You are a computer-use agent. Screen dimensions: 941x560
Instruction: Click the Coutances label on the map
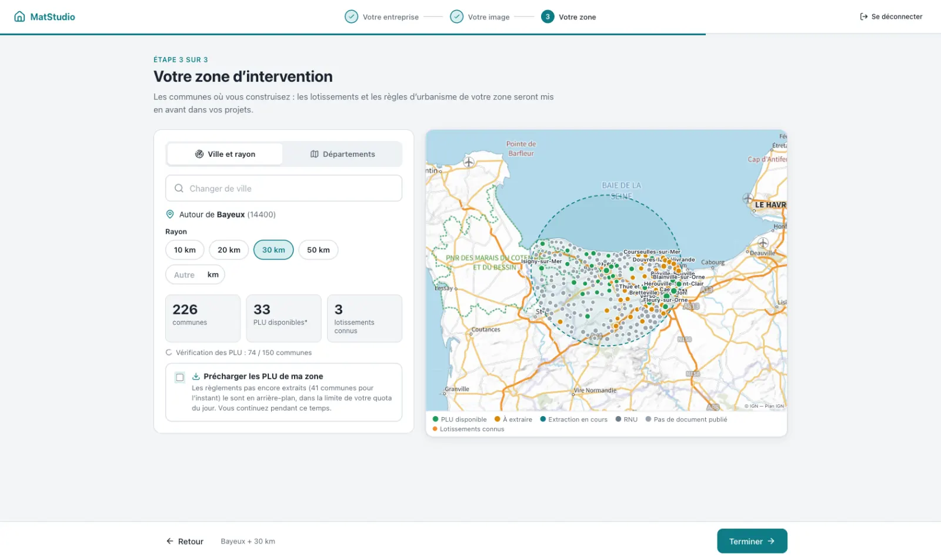tap(486, 330)
